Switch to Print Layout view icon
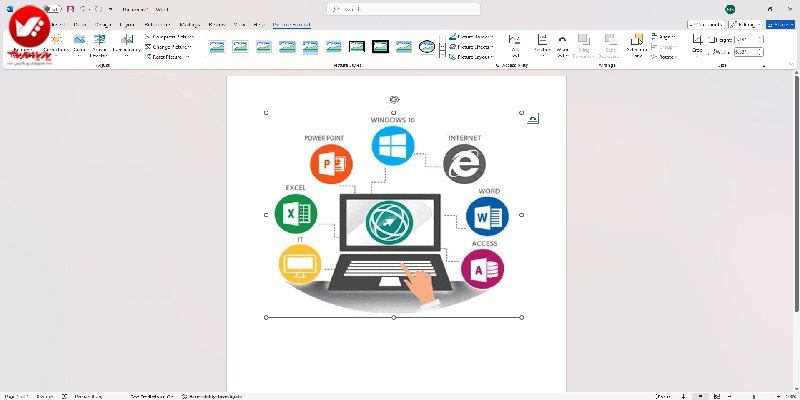The image size is (800, 400). 701,396
